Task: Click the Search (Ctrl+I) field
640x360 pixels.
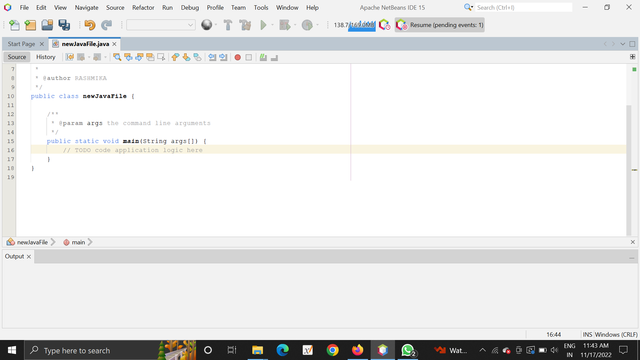Action: [523, 7]
